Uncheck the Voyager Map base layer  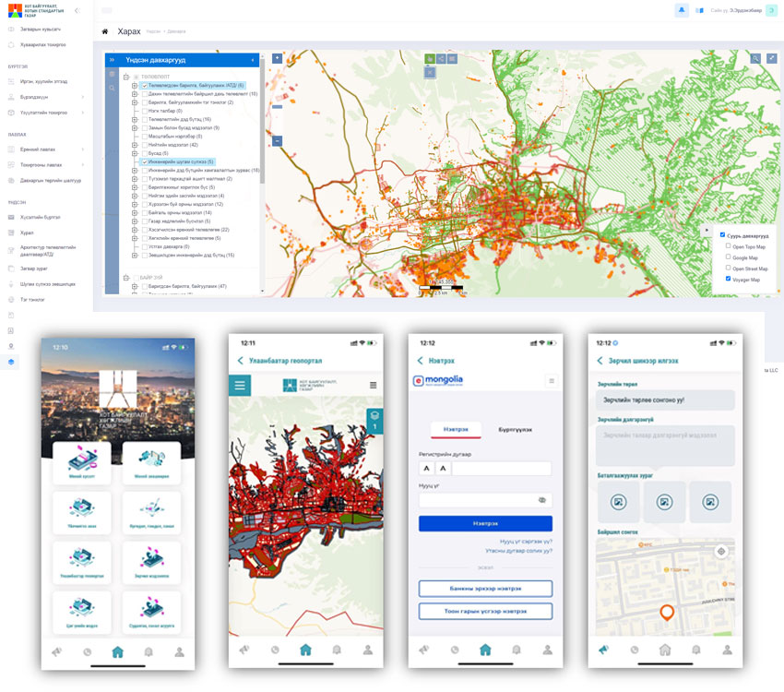point(729,279)
